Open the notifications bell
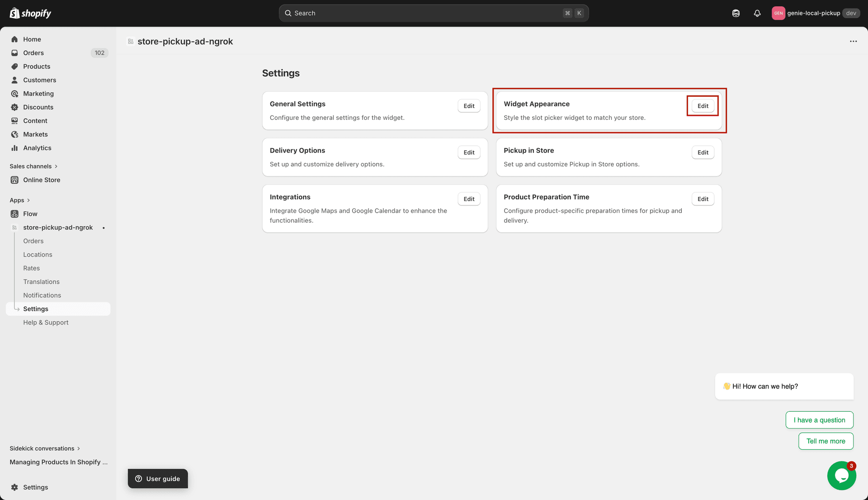The width and height of the screenshot is (868, 500). (757, 13)
